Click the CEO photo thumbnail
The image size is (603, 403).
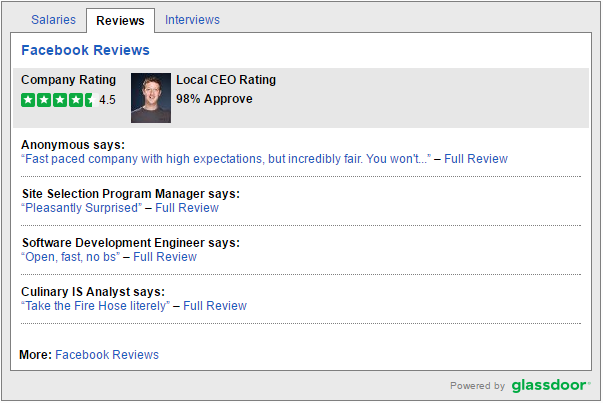[151, 98]
